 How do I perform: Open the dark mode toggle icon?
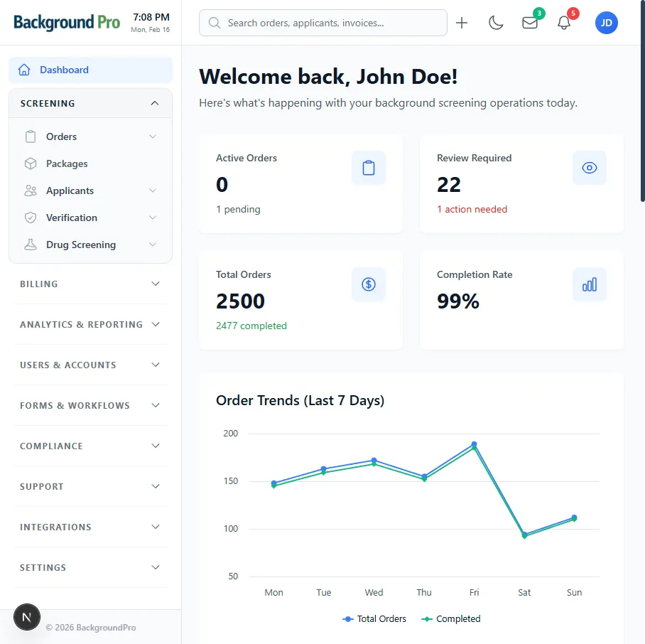point(496,22)
